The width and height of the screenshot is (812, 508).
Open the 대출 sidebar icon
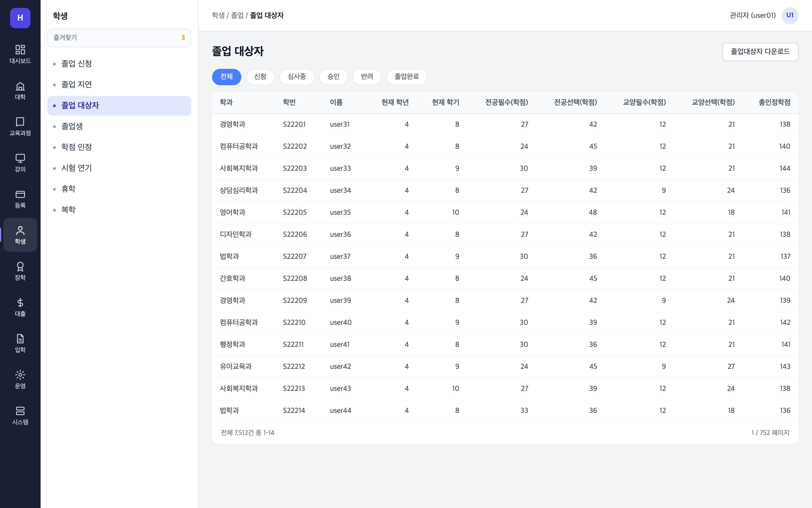(x=20, y=307)
